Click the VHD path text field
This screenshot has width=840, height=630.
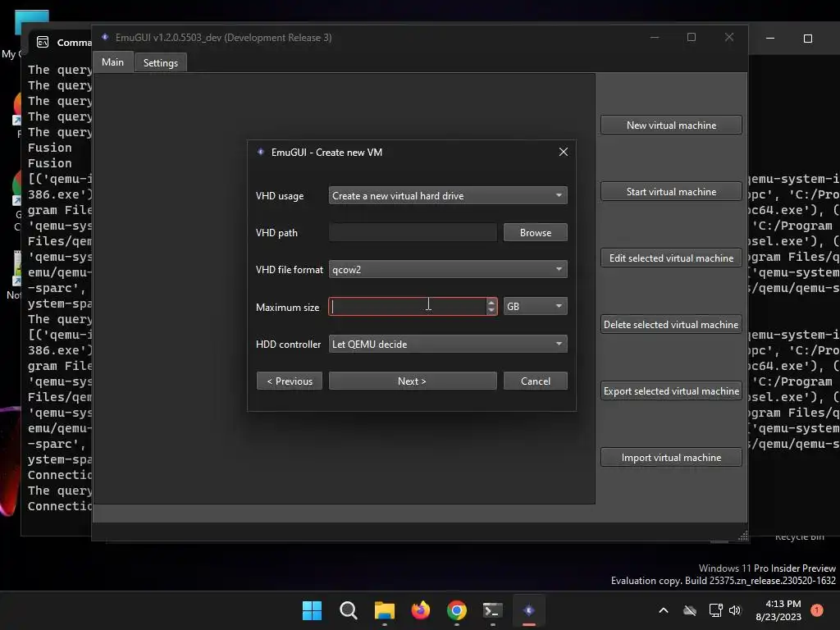(413, 232)
